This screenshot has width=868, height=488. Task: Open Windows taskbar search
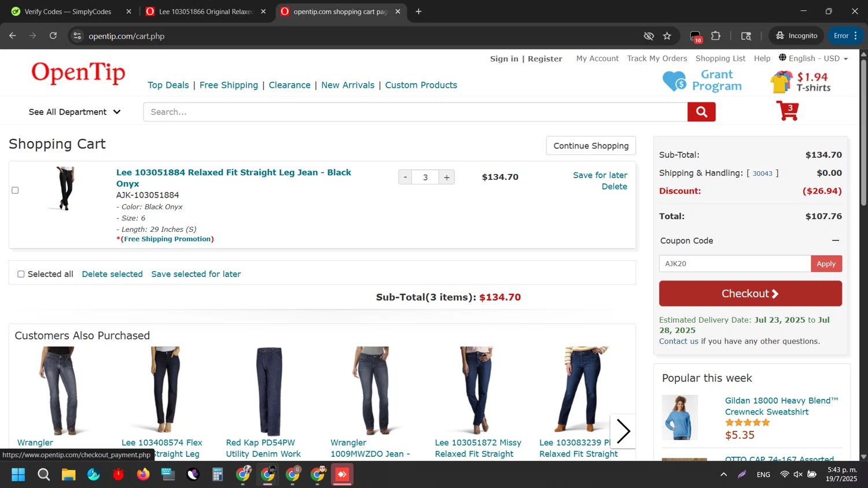[43, 475]
